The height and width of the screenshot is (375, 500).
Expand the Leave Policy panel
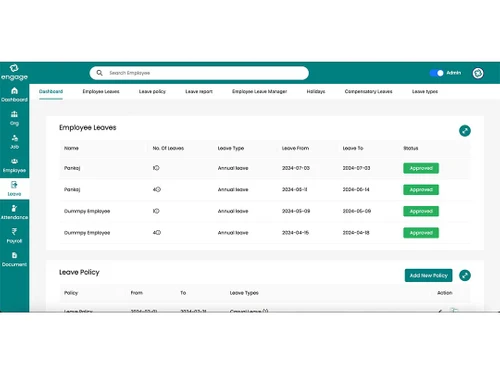tap(465, 275)
